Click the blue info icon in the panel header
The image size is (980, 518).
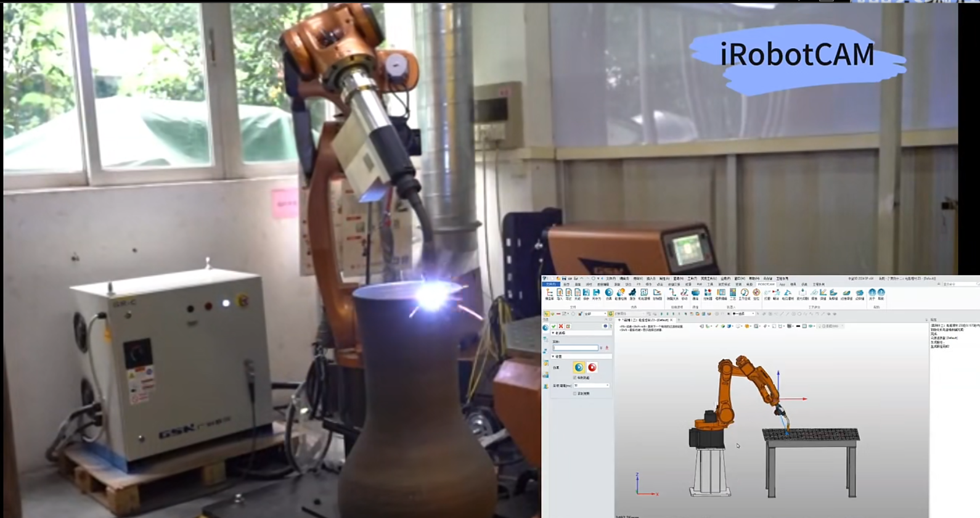click(605, 326)
